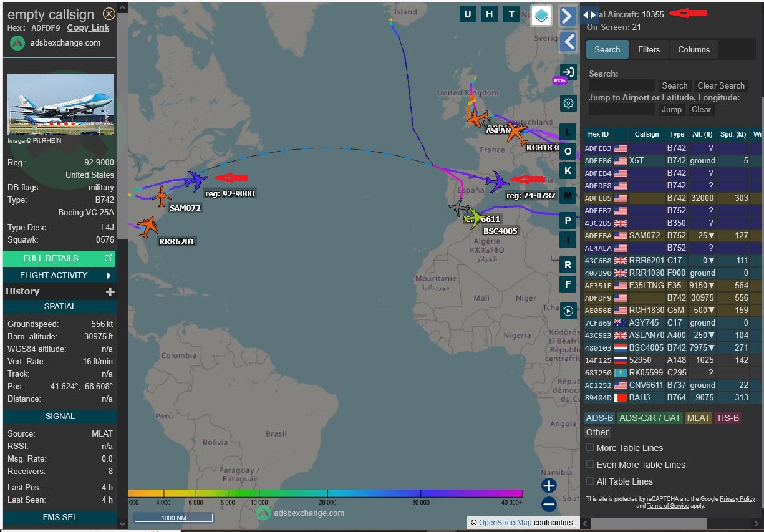The width and height of the screenshot is (764, 532).
Task: Collapse sidebar with the right chevron button
Action: 567,16
